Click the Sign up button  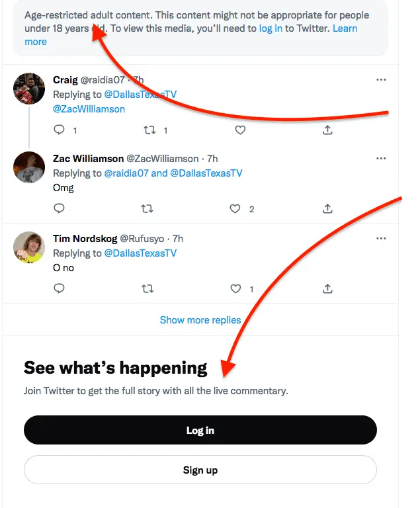[x=200, y=470]
